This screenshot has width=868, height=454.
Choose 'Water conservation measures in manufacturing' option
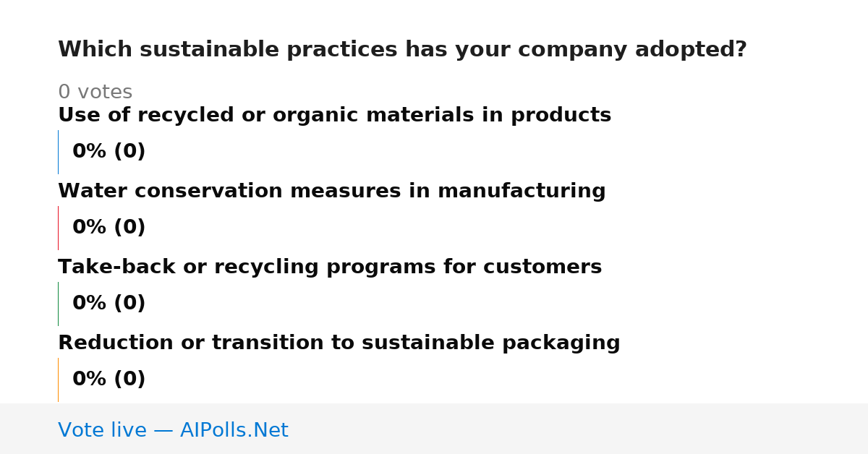point(331,192)
